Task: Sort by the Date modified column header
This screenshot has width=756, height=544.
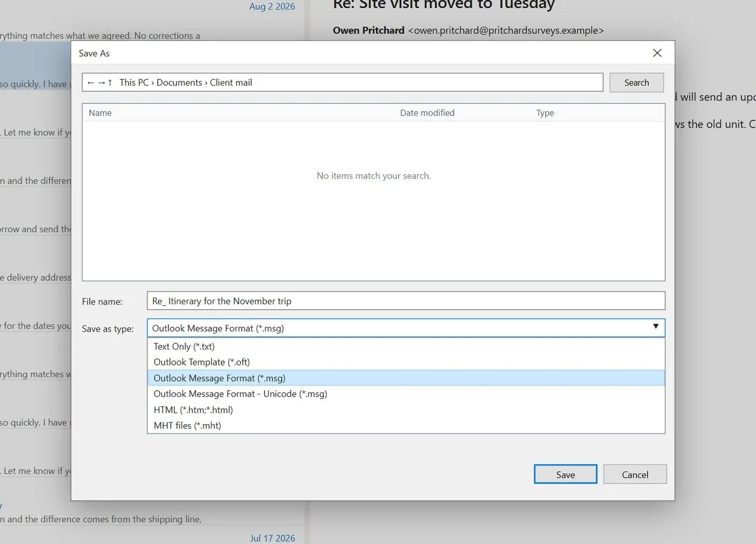Action: [x=427, y=113]
